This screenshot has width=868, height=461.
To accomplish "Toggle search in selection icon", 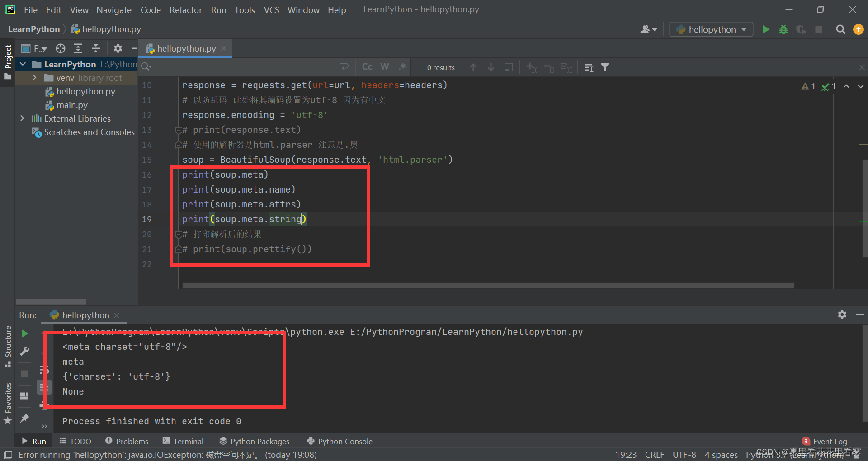I will tap(509, 67).
